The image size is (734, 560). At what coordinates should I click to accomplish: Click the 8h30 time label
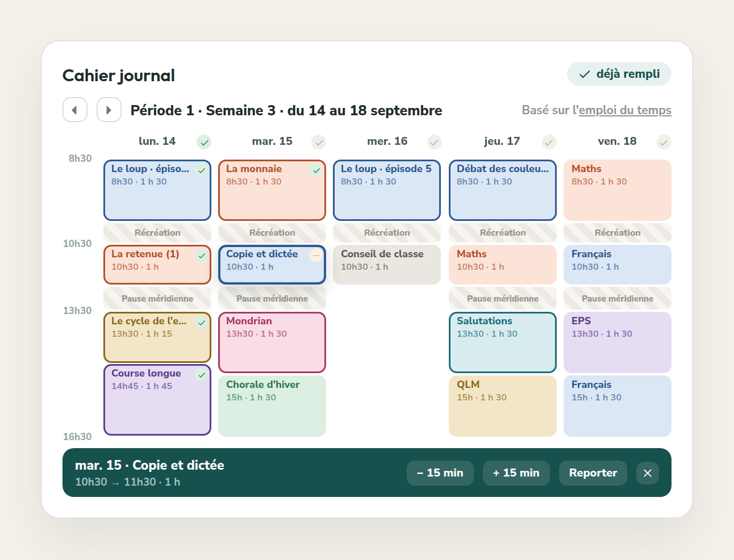tap(80, 158)
